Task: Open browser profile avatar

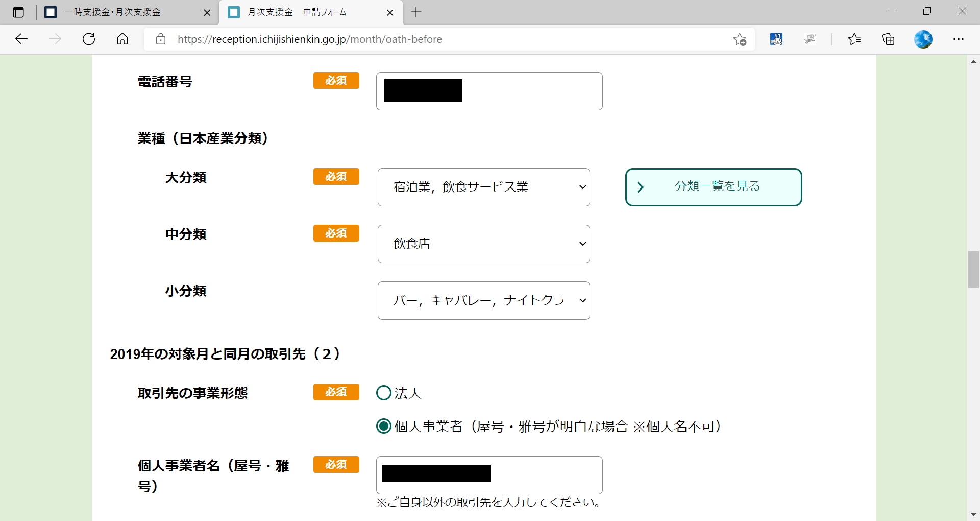Action: pos(923,39)
